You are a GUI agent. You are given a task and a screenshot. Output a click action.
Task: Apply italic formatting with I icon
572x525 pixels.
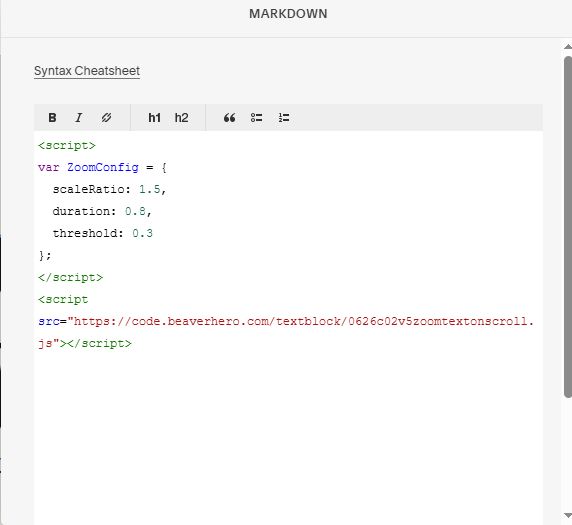click(79, 117)
